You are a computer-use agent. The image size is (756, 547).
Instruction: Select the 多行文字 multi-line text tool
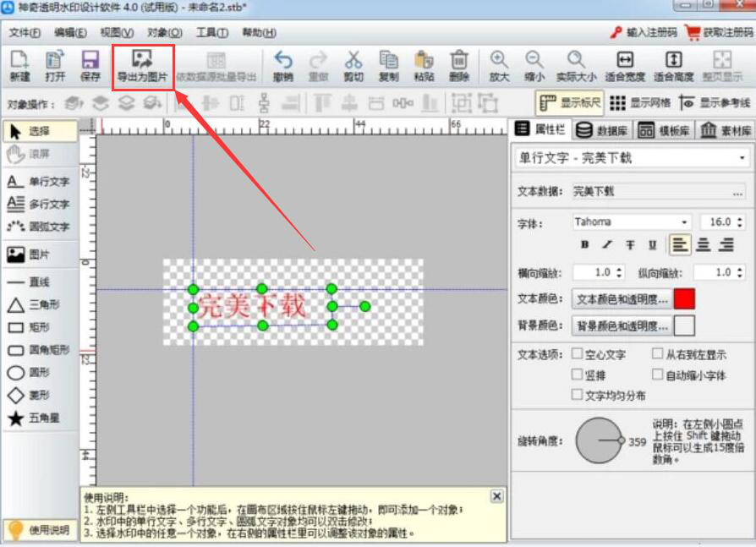point(40,204)
